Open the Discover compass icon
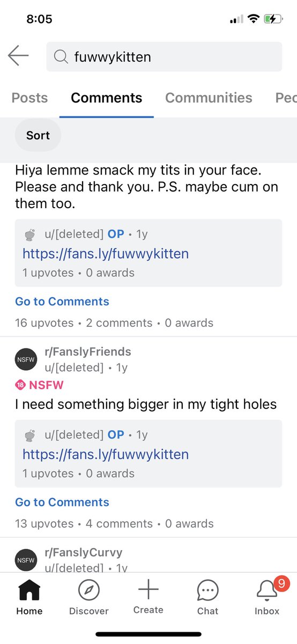The image size is (297, 644). (88, 590)
